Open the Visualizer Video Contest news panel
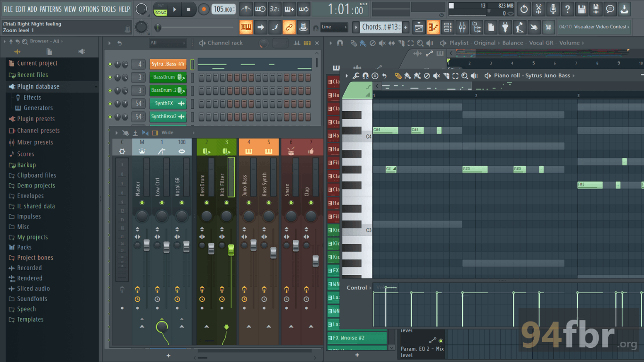Screen dimensions: 644x362 point(594,27)
